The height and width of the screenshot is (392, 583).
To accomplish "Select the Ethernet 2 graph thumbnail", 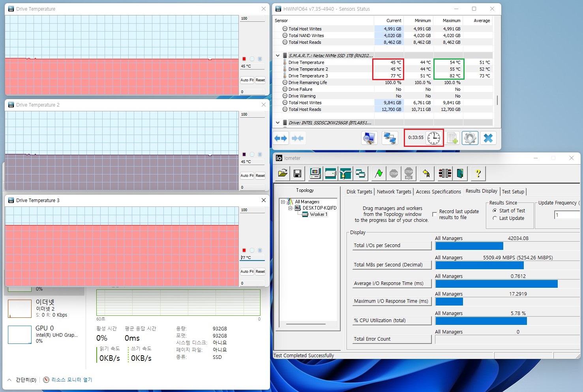I will (20, 309).
